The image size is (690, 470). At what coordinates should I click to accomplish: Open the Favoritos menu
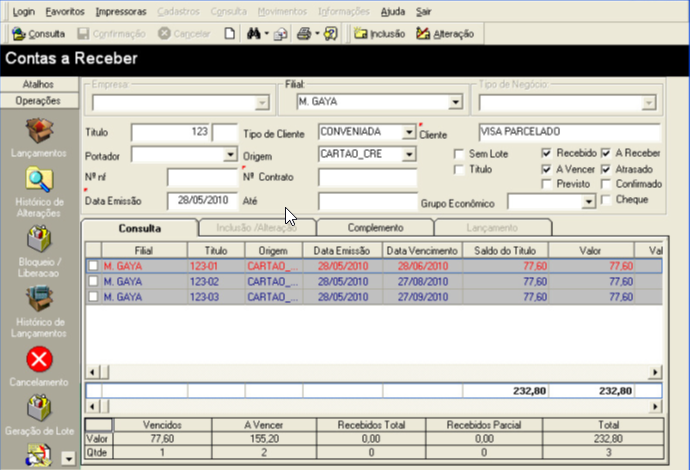coord(65,12)
